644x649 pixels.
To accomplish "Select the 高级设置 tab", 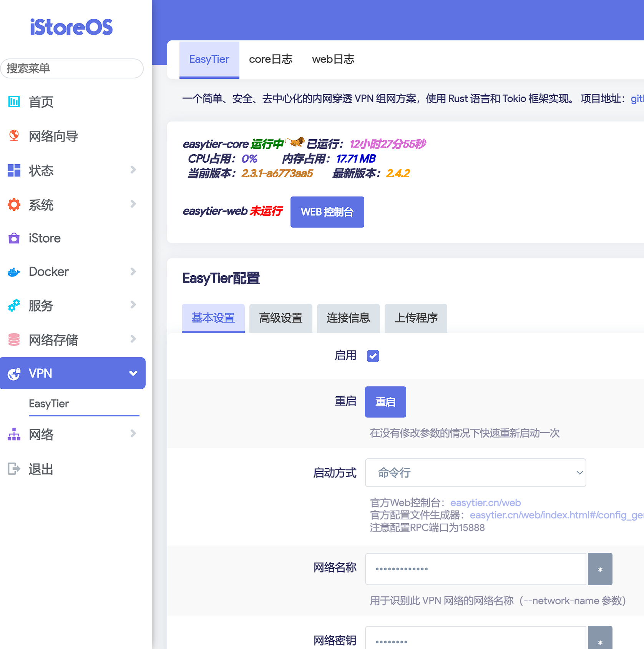I will (281, 318).
